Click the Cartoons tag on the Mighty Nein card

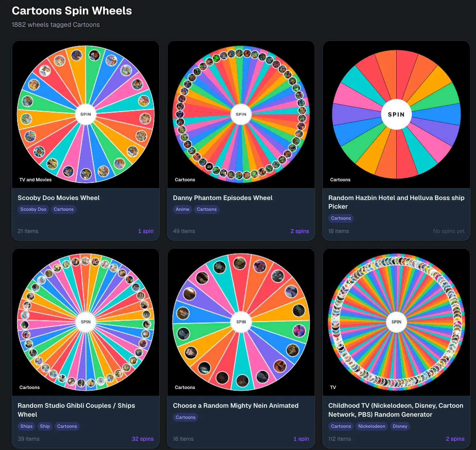(186, 417)
